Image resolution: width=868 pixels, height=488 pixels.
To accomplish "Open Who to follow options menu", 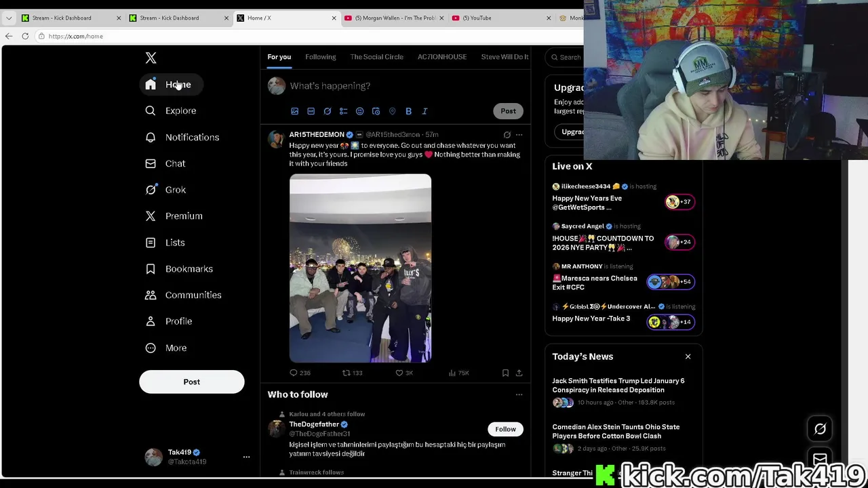I will (519, 394).
